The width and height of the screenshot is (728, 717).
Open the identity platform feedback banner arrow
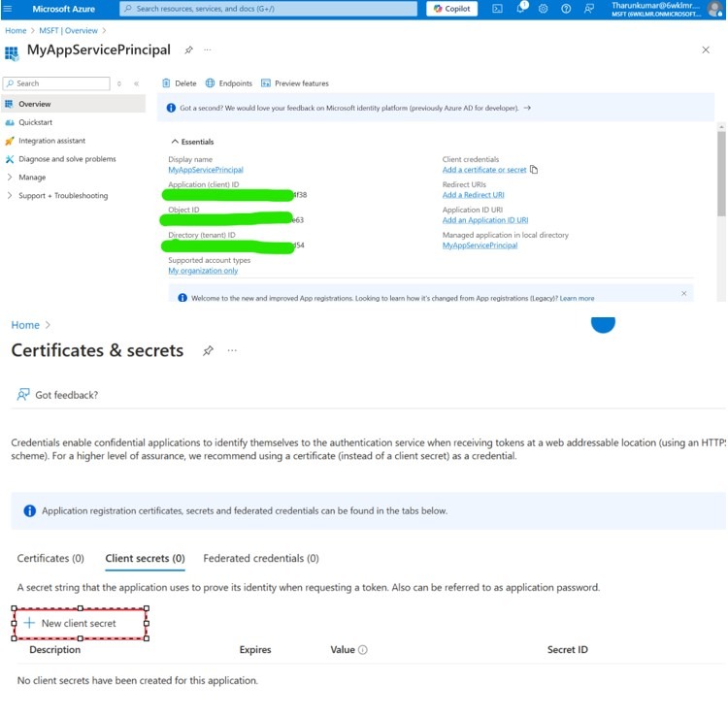point(527,108)
